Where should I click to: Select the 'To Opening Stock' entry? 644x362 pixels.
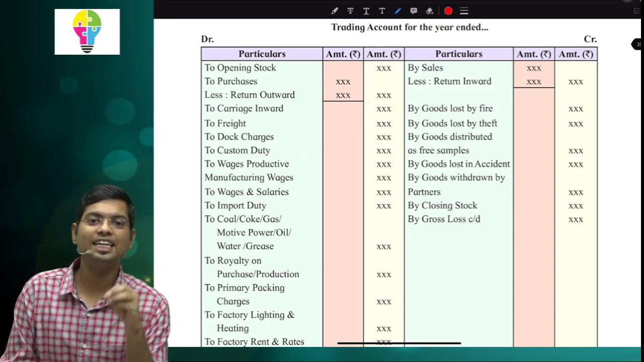pos(240,67)
